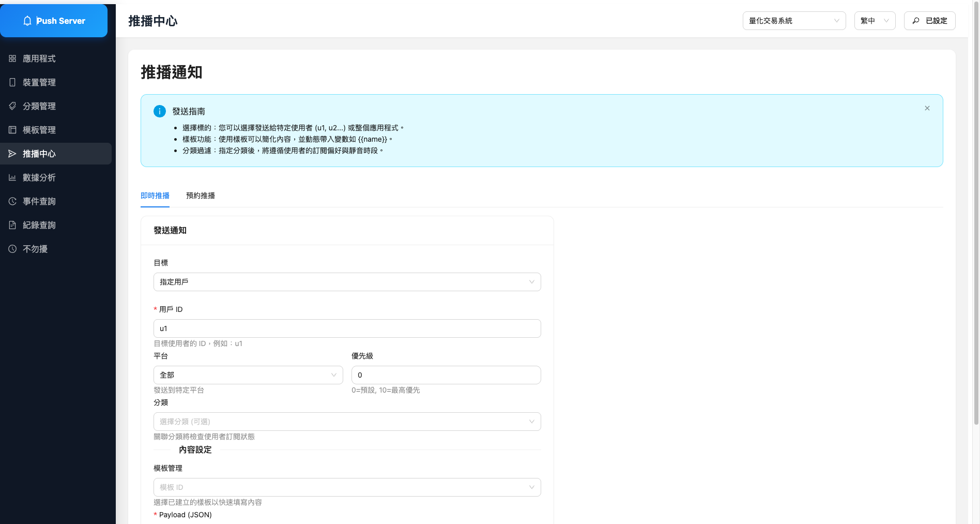Image resolution: width=980 pixels, height=524 pixels.
Task: Select the 即時推播 tab
Action: [155, 196]
